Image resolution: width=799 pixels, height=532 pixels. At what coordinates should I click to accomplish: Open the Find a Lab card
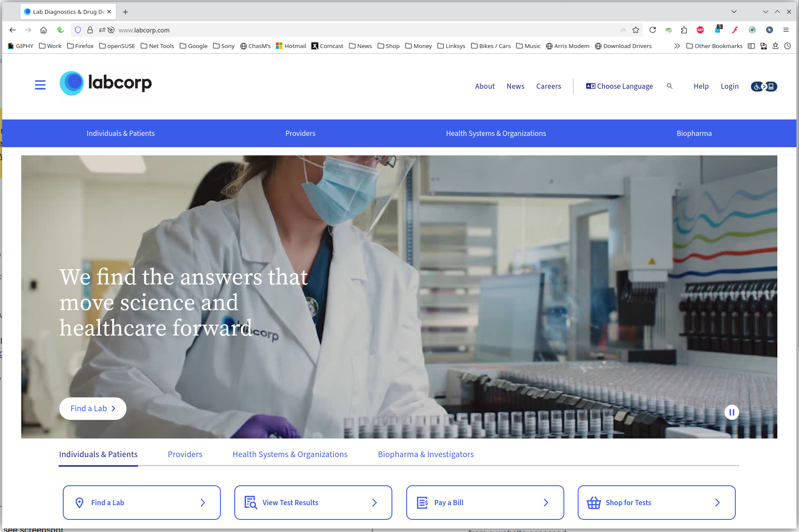142,503
